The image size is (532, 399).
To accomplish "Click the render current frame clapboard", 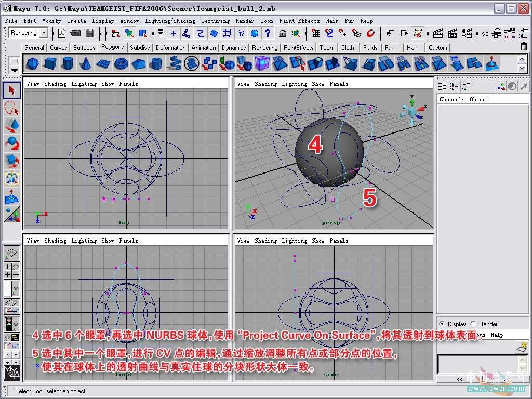I will pyautogui.click(x=438, y=33).
